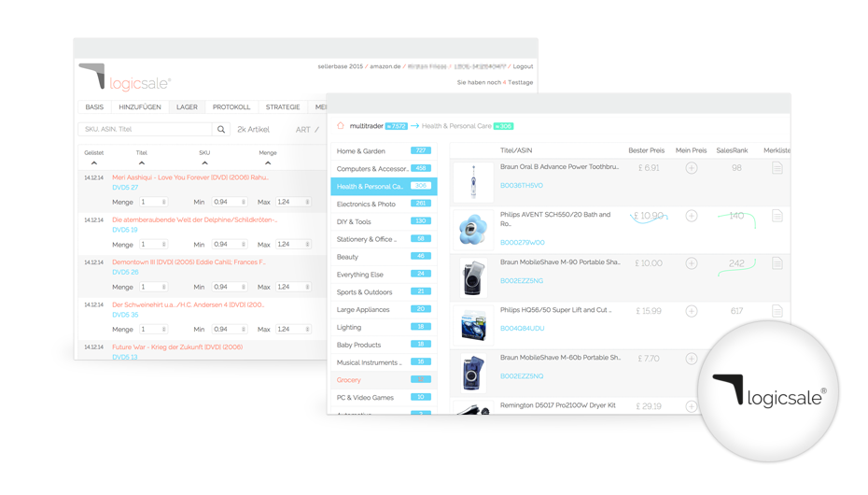Image resolution: width=868 pixels, height=495 pixels.
Task: Select Stationery & Office category
Action: tap(384, 239)
